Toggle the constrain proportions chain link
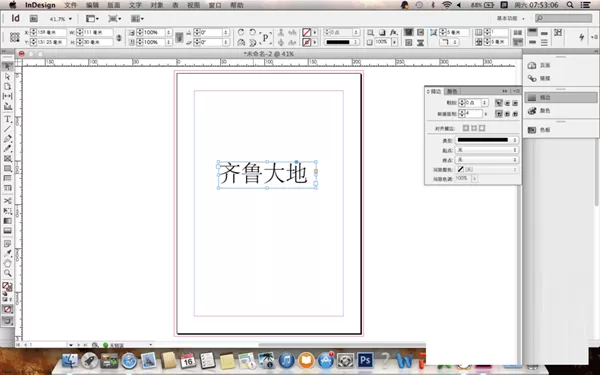Screen dimensions: 600x375 pos(119,38)
